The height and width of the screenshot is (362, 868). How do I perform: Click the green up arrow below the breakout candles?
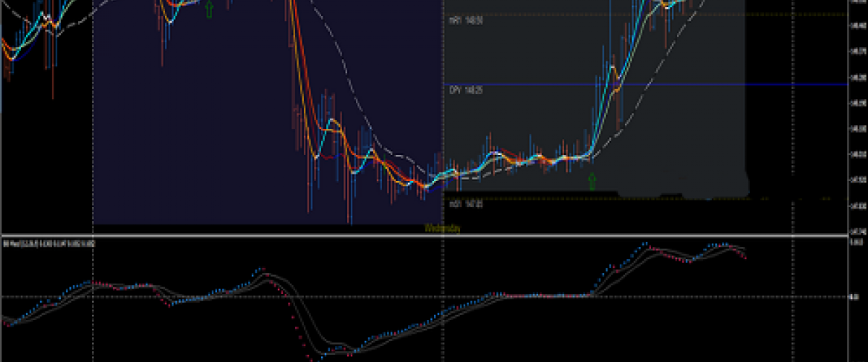pyautogui.click(x=592, y=181)
